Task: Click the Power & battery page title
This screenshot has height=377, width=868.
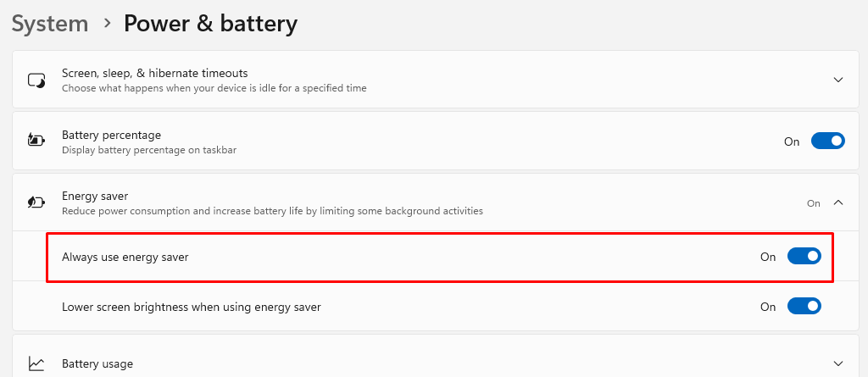Action: click(210, 23)
